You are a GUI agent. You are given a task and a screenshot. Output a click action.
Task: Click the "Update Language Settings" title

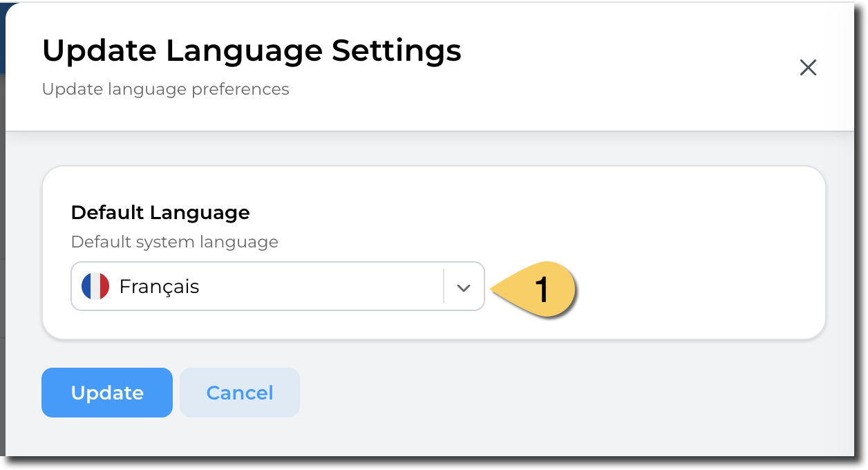tap(252, 51)
